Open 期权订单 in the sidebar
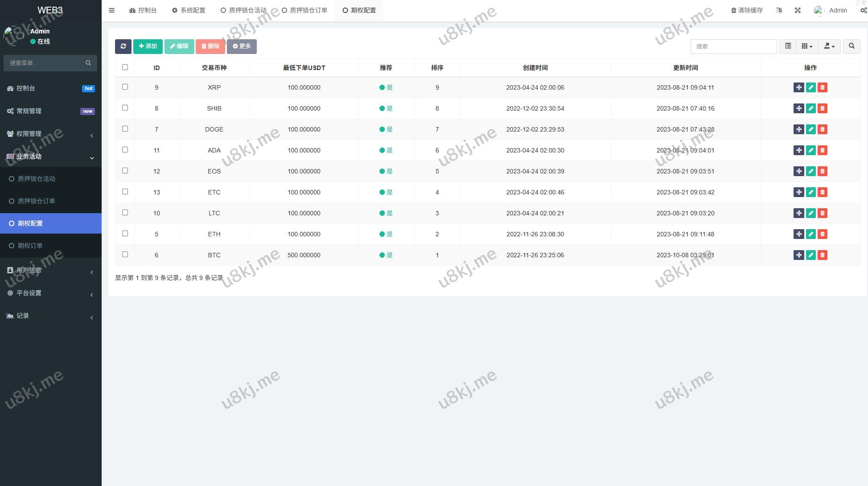 [x=30, y=246]
